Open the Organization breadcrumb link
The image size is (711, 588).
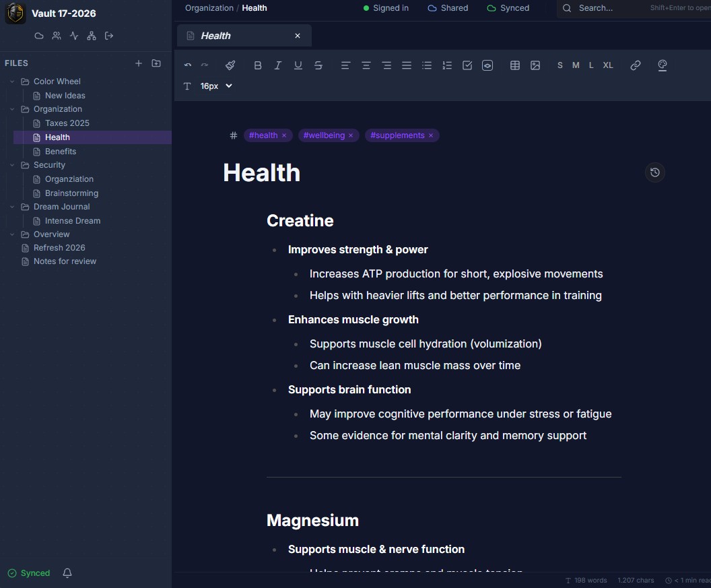pos(209,7)
